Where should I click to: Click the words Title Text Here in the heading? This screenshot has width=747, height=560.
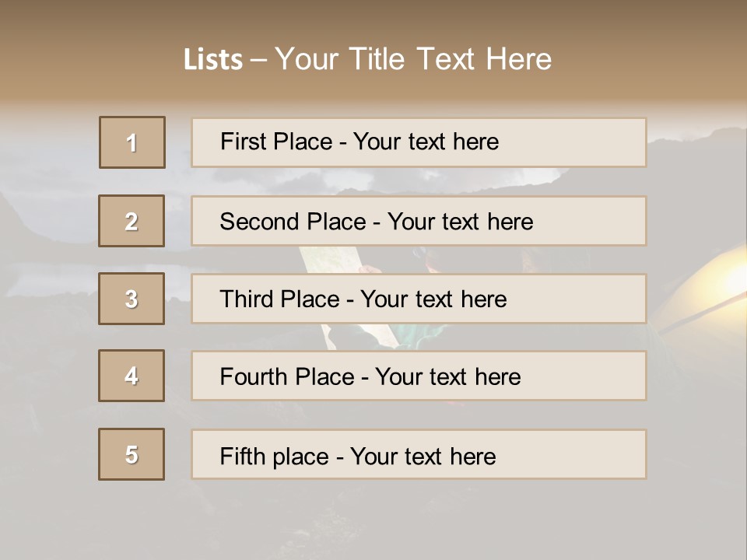451,59
